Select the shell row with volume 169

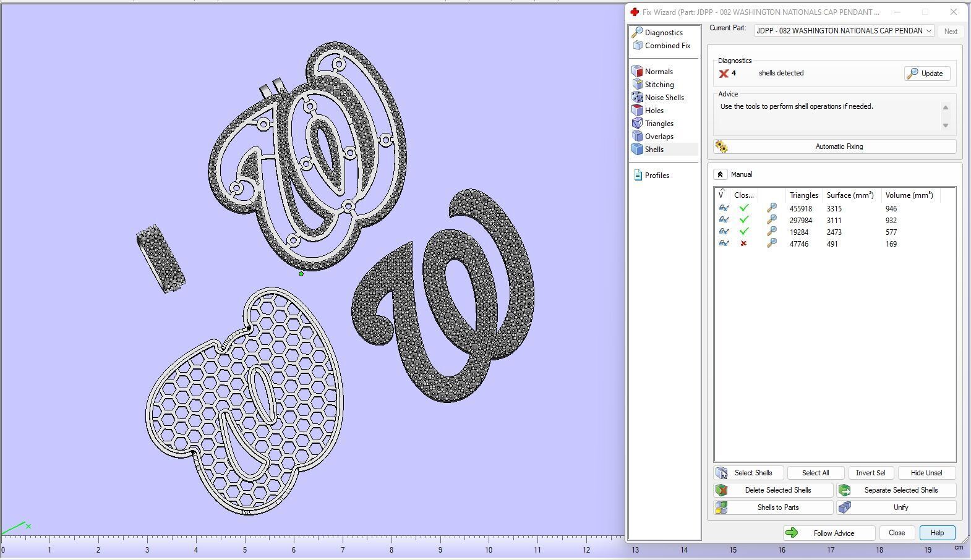click(x=835, y=244)
